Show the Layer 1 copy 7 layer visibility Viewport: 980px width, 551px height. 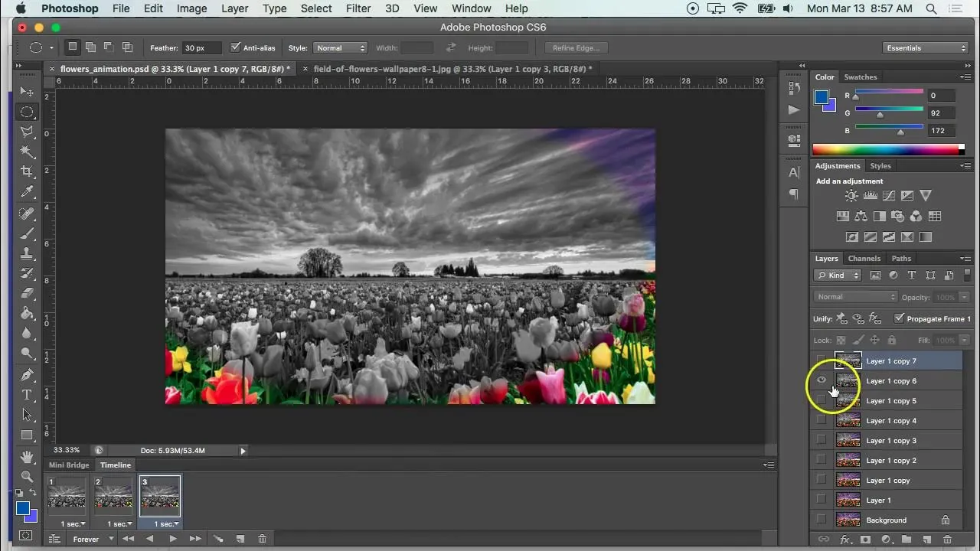click(822, 360)
